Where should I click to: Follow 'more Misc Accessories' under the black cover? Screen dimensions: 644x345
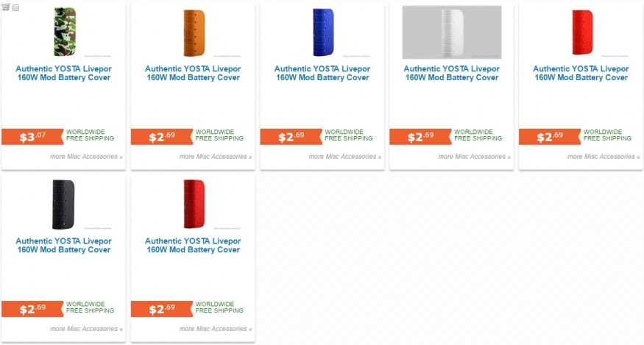(x=86, y=329)
